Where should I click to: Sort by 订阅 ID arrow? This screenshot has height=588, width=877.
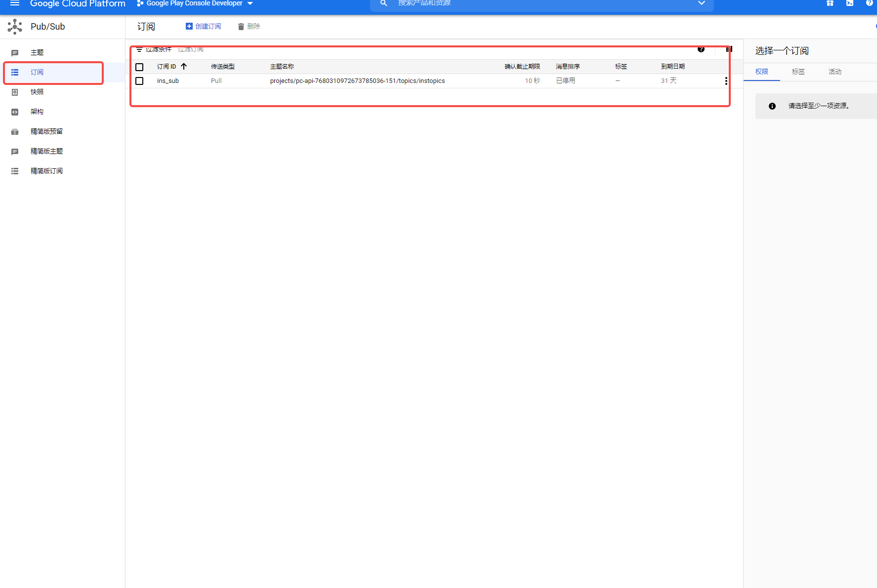184,66
